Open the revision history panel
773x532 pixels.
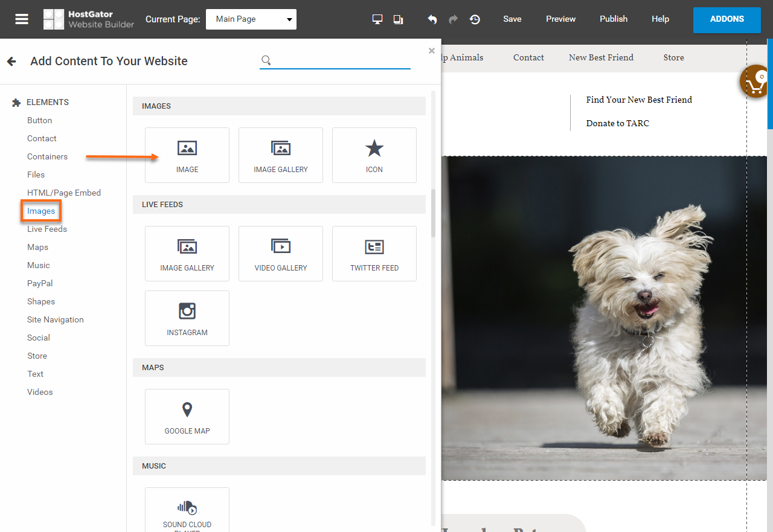(475, 19)
